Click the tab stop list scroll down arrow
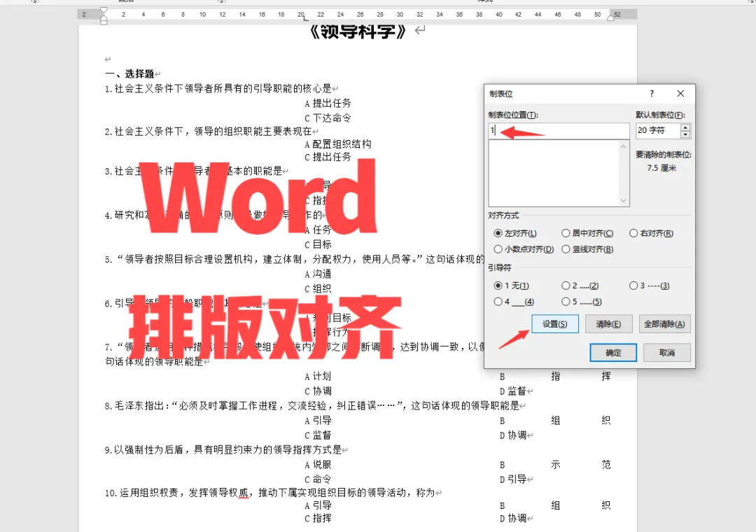Screen dimensions: 756x532 coord(624,201)
